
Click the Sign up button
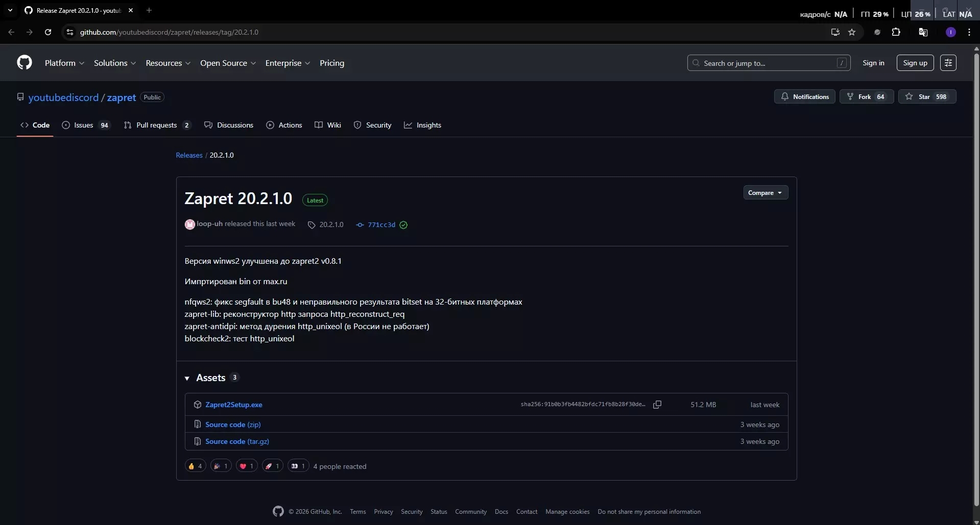point(915,63)
